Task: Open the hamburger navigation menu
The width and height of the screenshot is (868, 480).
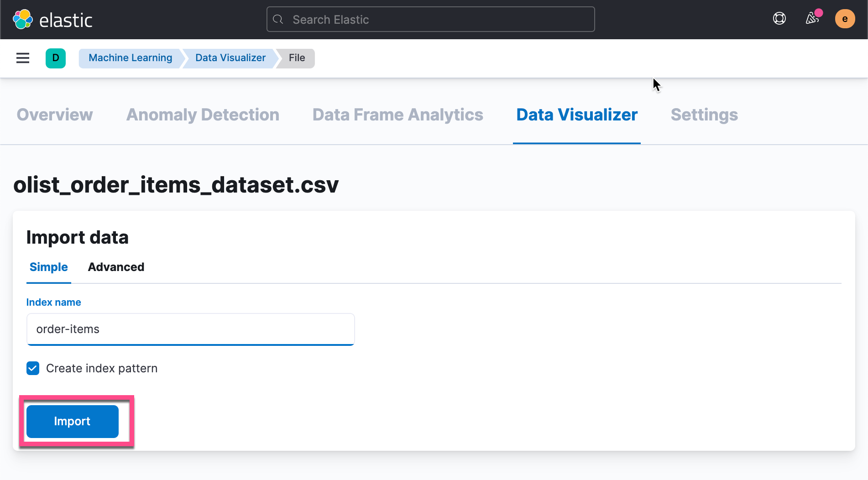Action: (22, 58)
